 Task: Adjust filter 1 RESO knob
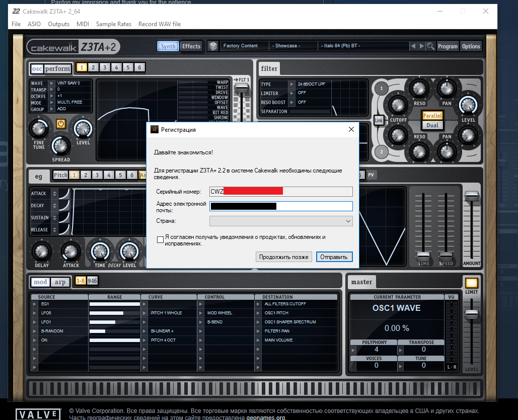[x=419, y=89]
